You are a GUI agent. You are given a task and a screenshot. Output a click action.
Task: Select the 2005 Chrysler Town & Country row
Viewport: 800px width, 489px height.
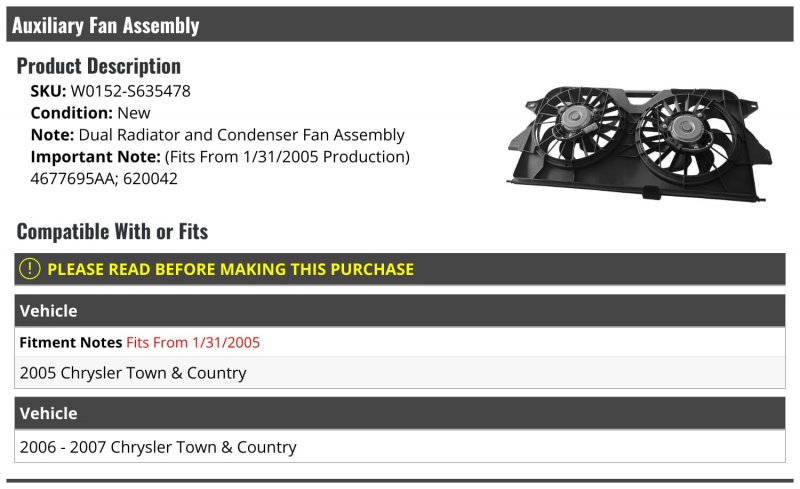tap(399, 373)
